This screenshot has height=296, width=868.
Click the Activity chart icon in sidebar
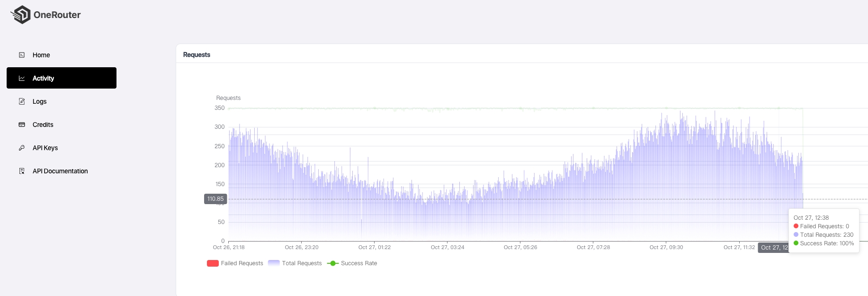[x=22, y=78]
